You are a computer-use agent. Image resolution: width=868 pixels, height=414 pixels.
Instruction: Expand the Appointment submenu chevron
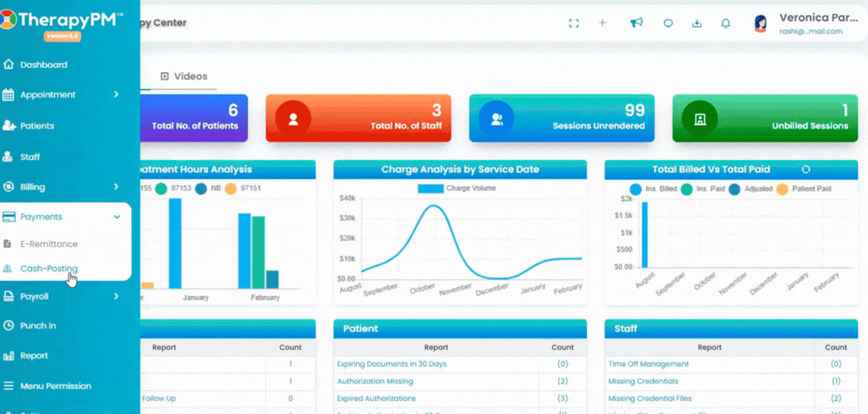click(116, 94)
